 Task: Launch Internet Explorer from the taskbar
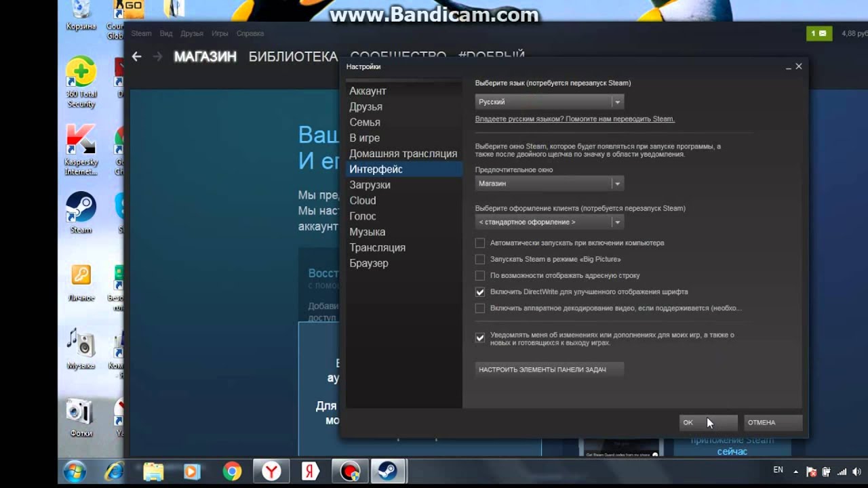point(114,471)
